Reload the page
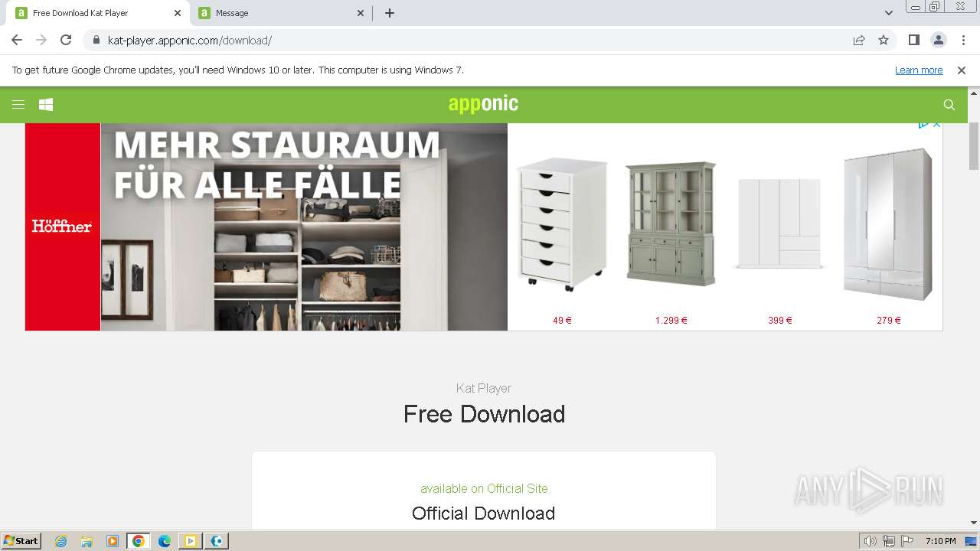The image size is (980, 551). (x=66, y=40)
